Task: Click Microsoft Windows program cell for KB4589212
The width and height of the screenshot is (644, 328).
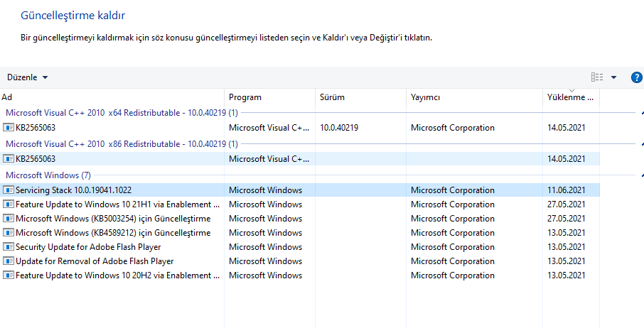Action: [x=265, y=232]
